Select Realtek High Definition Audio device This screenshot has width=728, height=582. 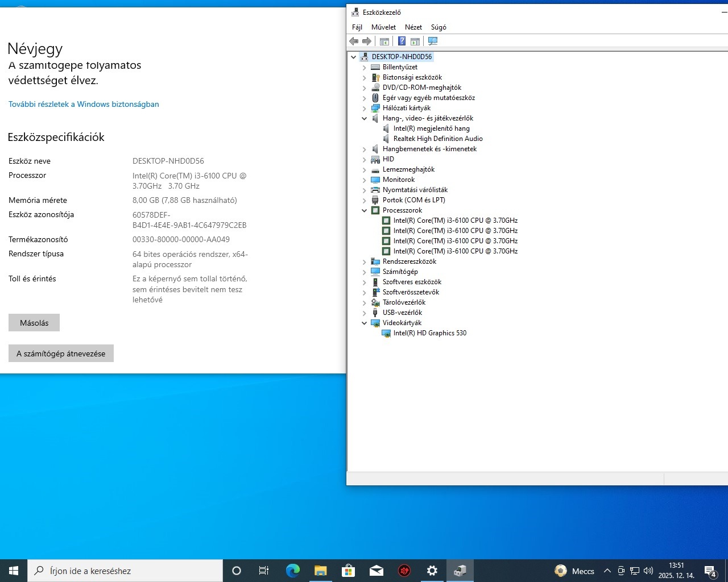coord(438,139)
